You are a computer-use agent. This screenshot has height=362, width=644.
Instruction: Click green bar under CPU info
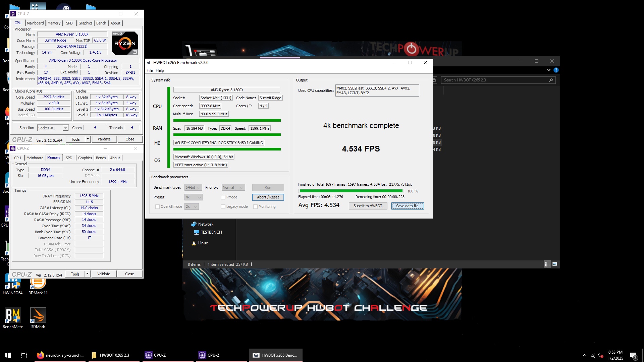point(227,120)
